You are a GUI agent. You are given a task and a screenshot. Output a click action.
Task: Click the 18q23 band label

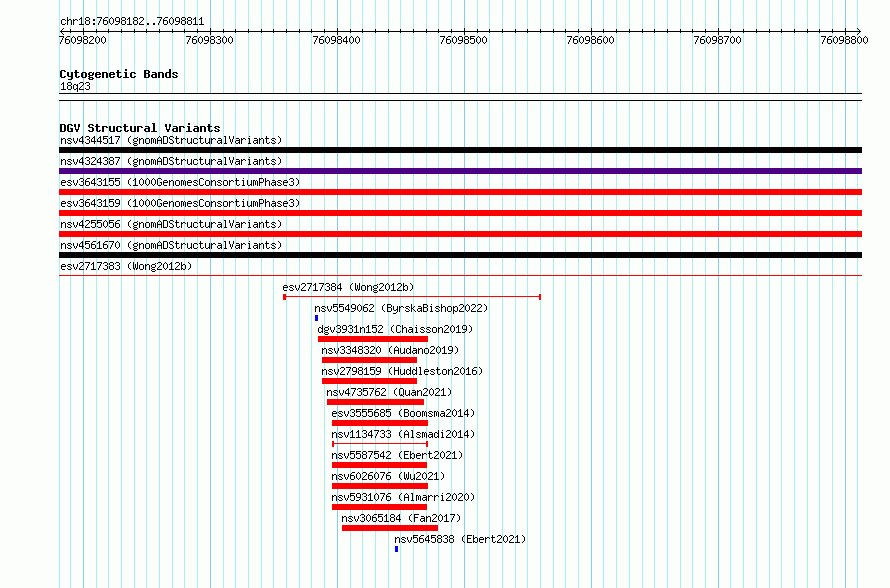tap(75, 86)
